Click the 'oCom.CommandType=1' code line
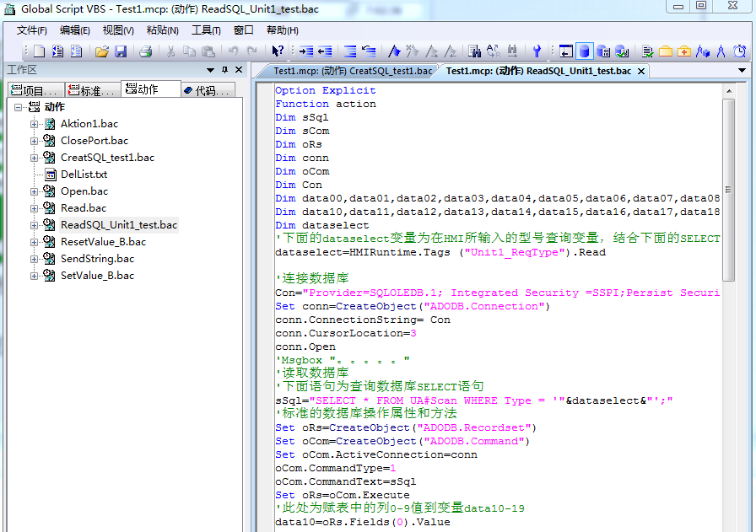756x532 pixels. click(336, 468)
